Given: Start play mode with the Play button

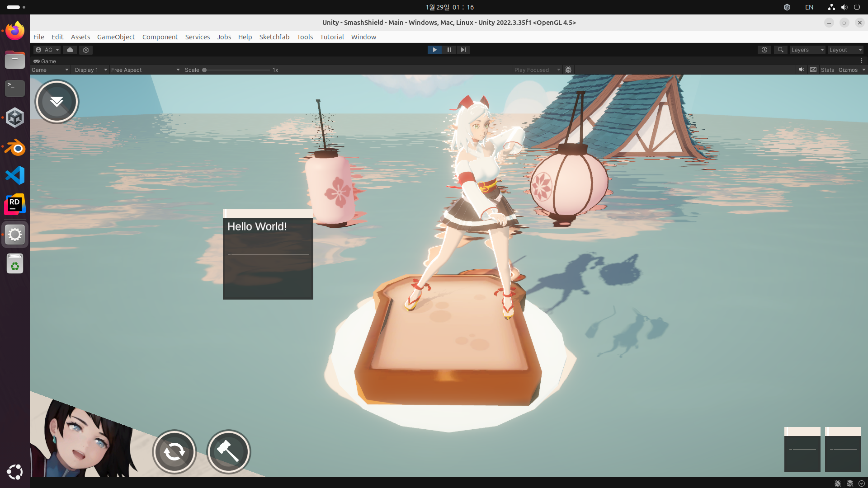Looking at the screenshot, I should 434,50.
